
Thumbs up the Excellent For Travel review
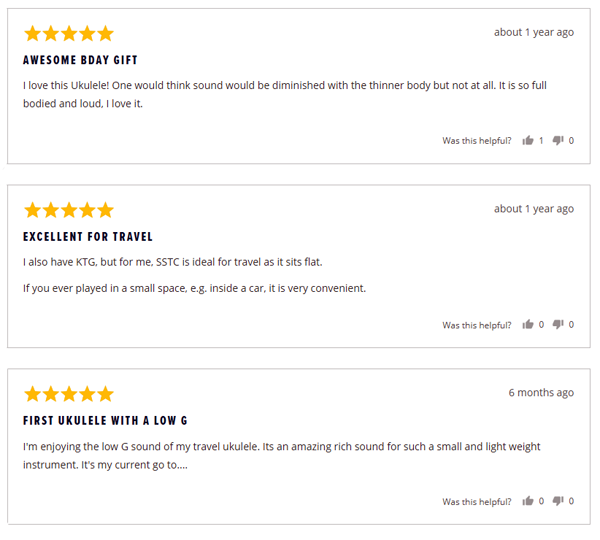pos(528,325)
